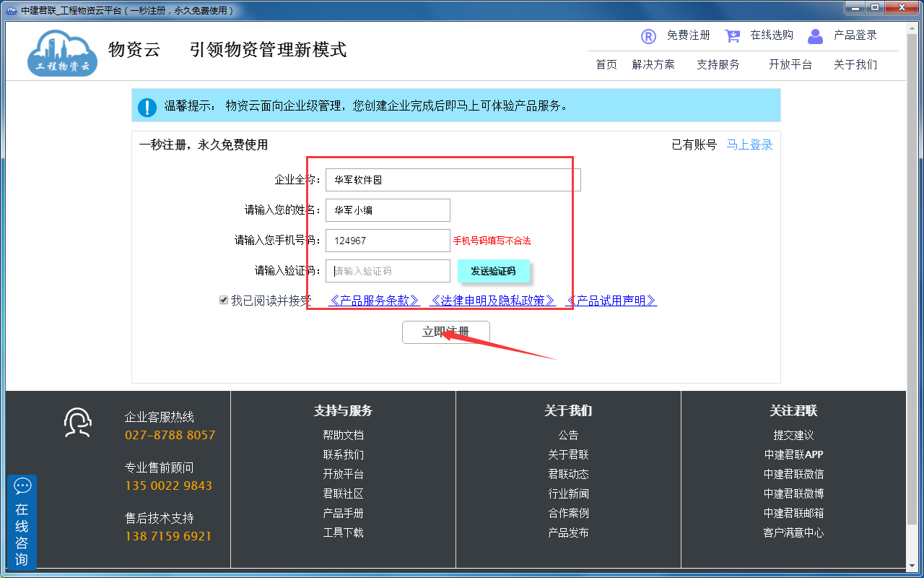924x578 pixels.
Task: Open the 《产品服务条款》 link
Action: point(374,301)
